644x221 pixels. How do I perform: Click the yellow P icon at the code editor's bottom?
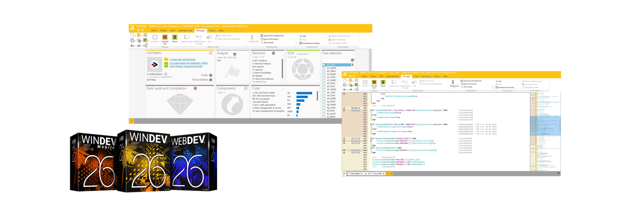[344, 174]
